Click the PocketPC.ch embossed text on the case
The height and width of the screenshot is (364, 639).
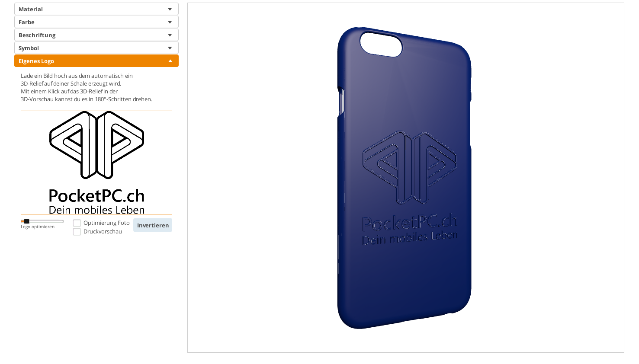click(410, 222)
